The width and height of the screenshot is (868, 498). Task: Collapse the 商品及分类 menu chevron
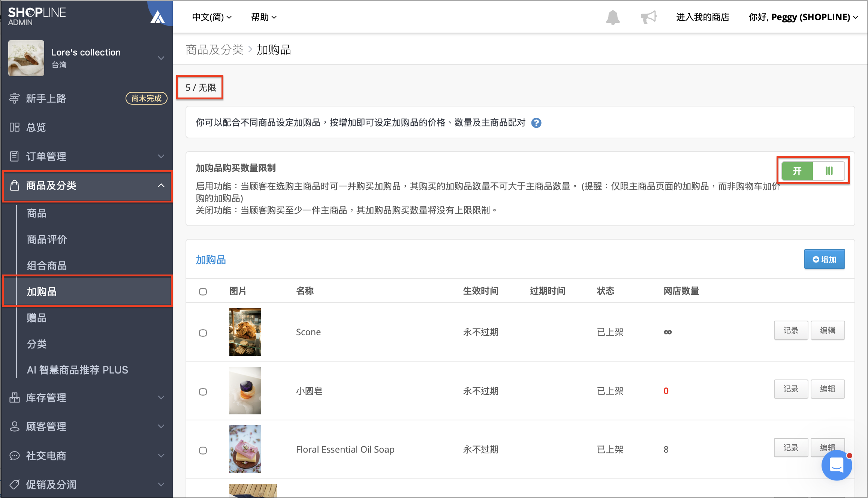point(161,185)
